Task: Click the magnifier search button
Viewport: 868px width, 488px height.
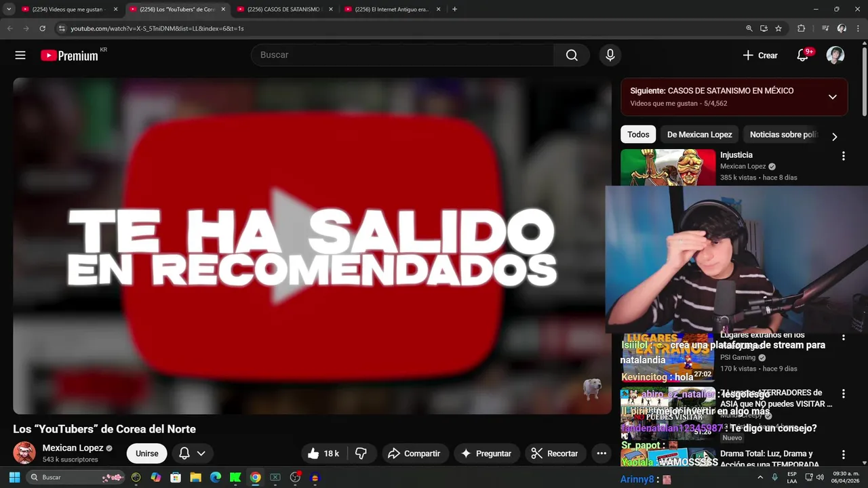Action: click(x=572, y=55)
